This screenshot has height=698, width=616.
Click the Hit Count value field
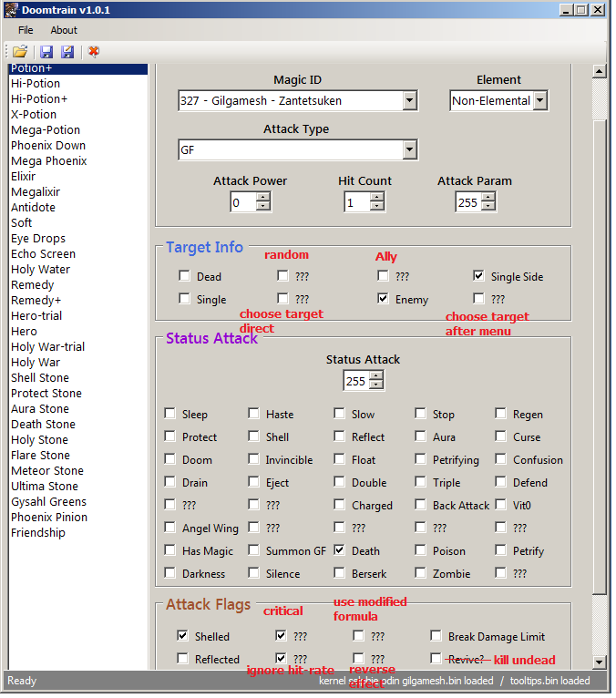pyautogui.click(x=357, y=202)
